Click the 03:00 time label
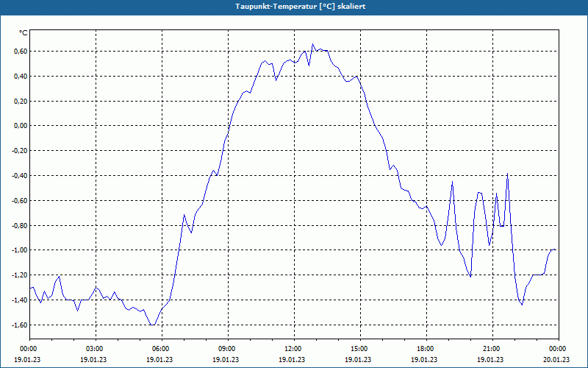Viewport: 588px width, 368px height. (96, 349)
